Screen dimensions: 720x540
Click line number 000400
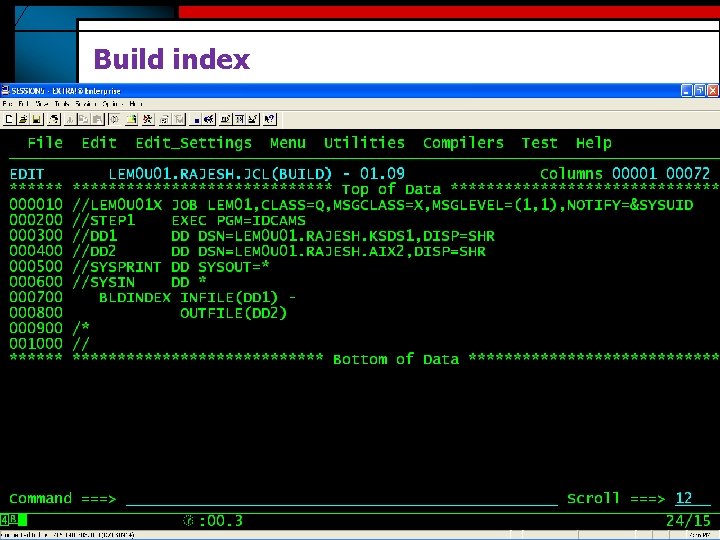pos(36,251)
